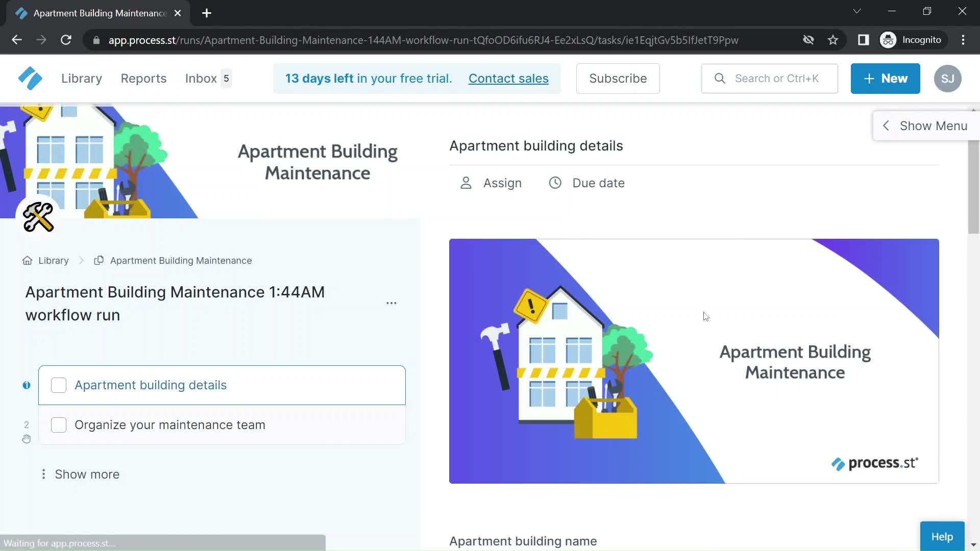The width and height of the screenshot is (980, 551).
Task: Click the Due date clock icon
Action: click(554, 182)
